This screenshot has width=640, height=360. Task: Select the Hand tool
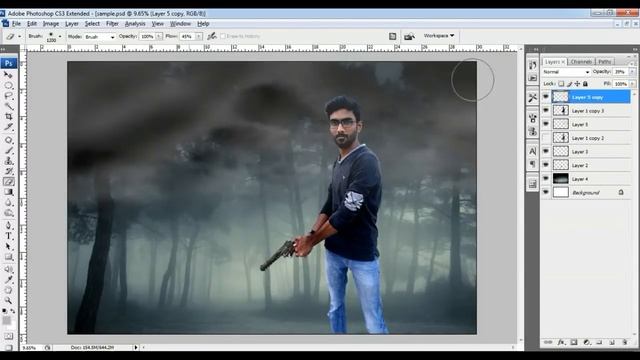8,290
